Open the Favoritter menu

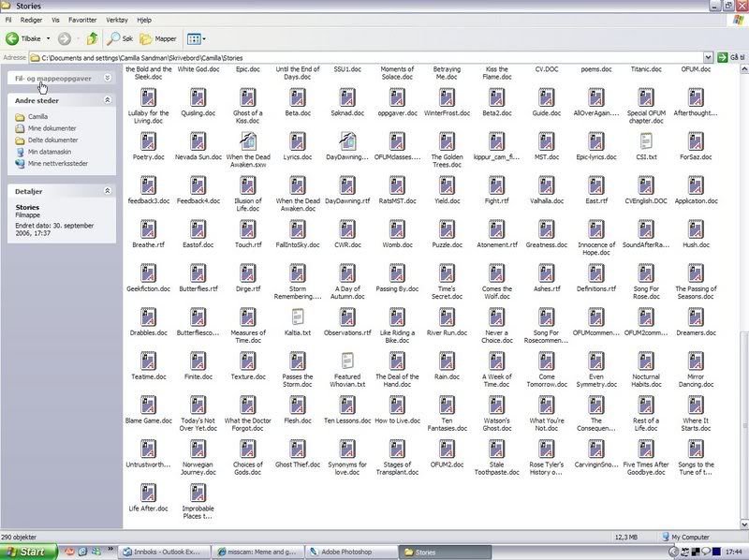(82, 19)
